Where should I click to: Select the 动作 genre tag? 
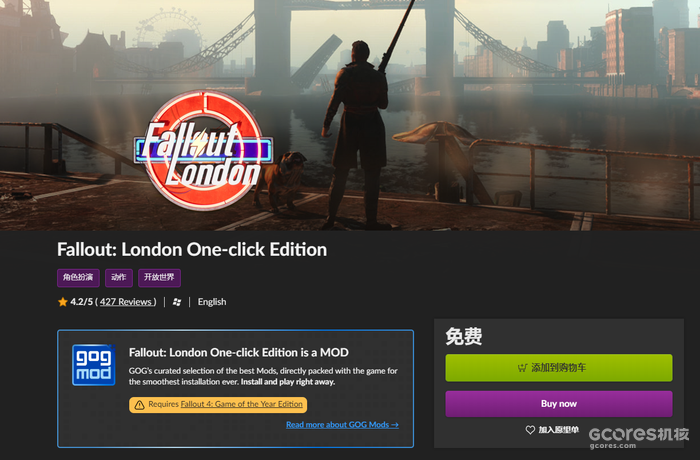click(x=119, y=278)
